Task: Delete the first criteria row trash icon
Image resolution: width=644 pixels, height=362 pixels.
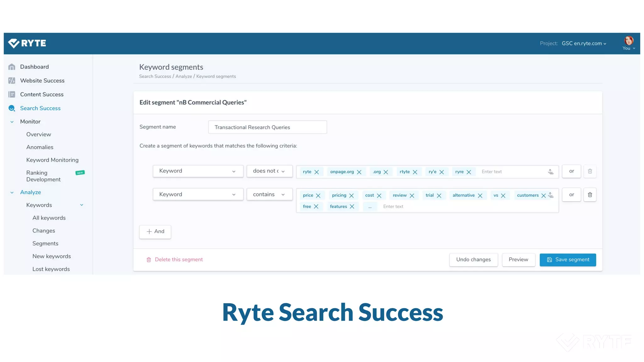Action: [590, 171]
